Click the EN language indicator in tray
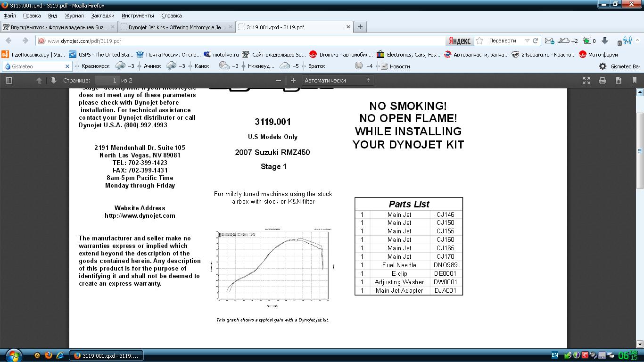Viewport: 644px width, 362px height. point(554,355)
